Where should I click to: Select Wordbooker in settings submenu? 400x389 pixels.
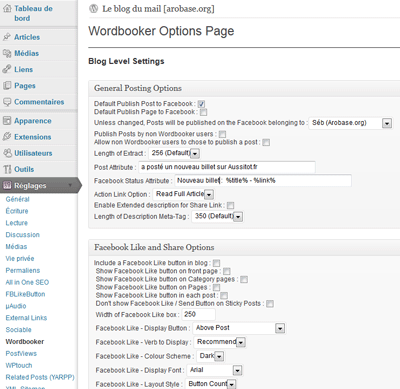(25, 341)
